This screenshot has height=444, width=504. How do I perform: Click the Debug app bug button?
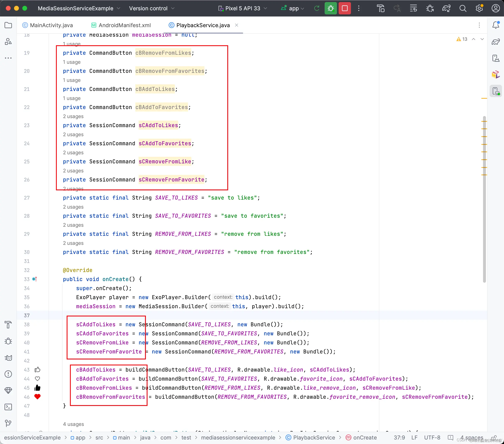click(330, 8)
